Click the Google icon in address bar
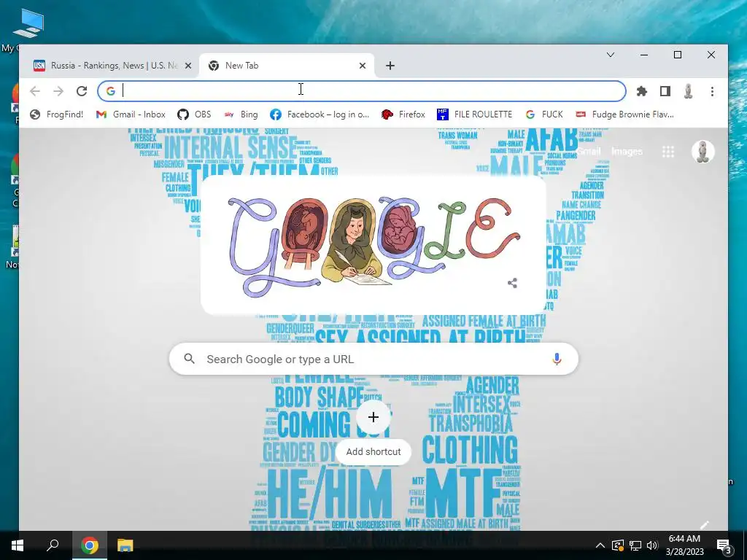 coord(111,91)
